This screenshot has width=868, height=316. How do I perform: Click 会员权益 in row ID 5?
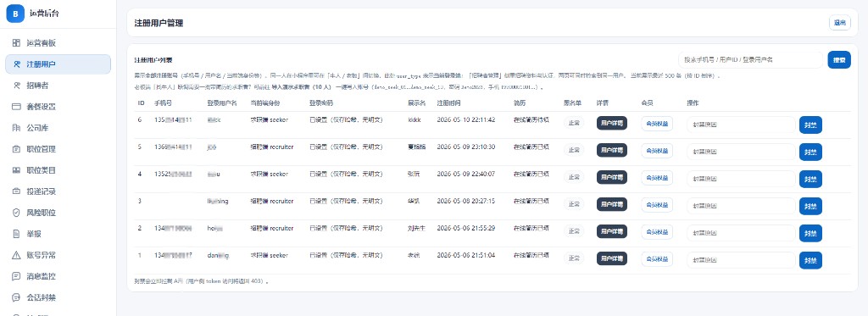click(657, 151)
